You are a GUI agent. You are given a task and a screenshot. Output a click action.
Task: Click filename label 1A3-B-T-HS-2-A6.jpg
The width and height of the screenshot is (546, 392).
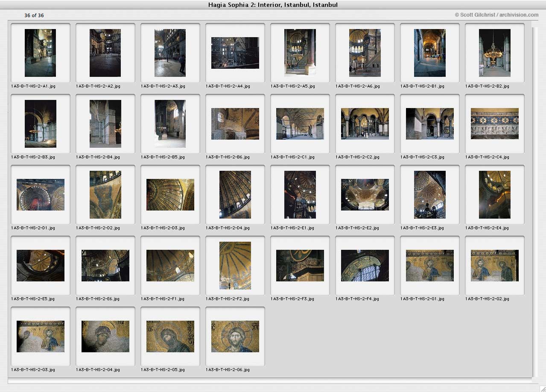[x=358, y=86]
